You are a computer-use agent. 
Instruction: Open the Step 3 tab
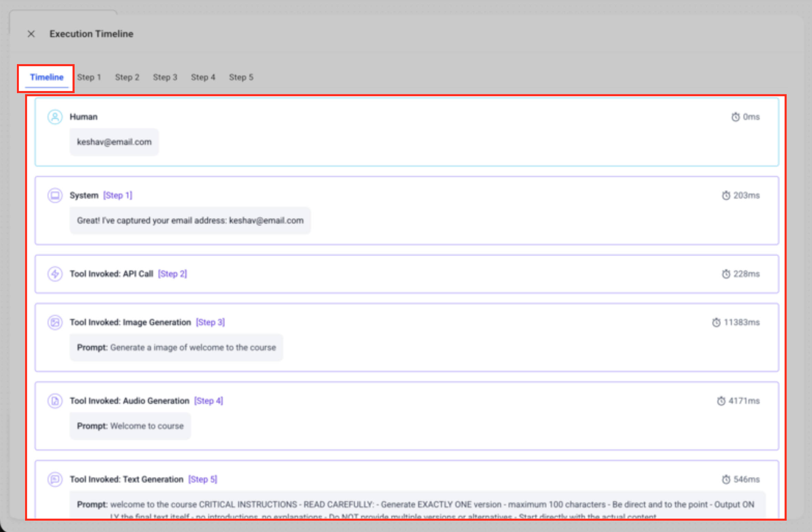pyautogui.click(x=165, y=77)
